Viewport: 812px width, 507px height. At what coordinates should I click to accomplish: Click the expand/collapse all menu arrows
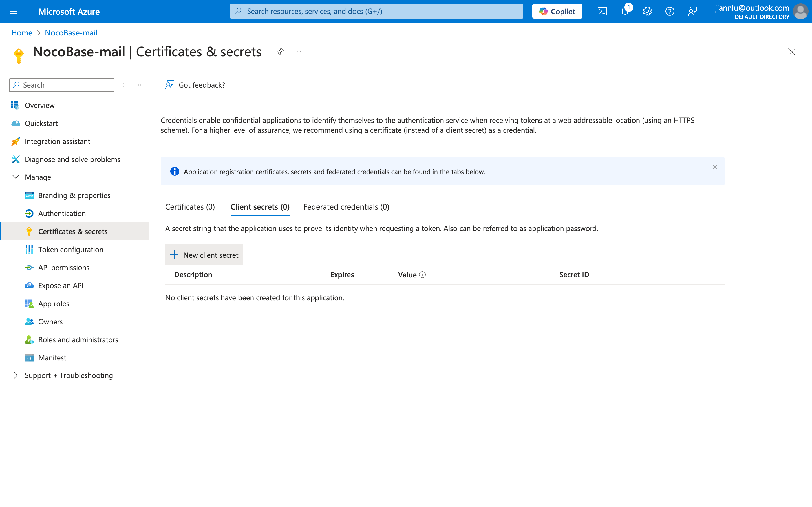[123, 85]
